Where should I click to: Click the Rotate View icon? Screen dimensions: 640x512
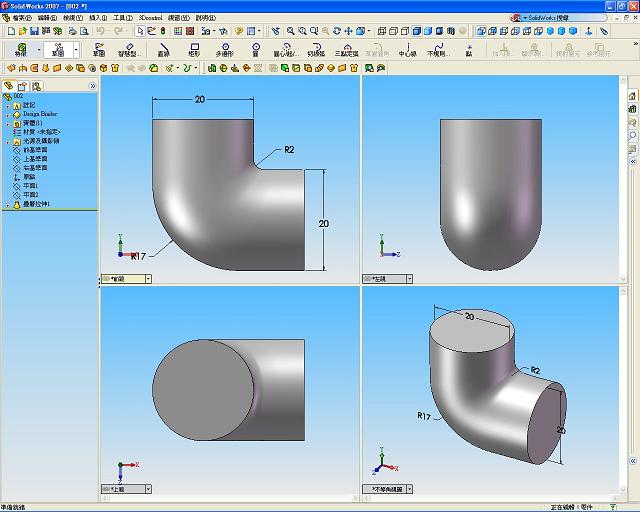pos(337,31)
